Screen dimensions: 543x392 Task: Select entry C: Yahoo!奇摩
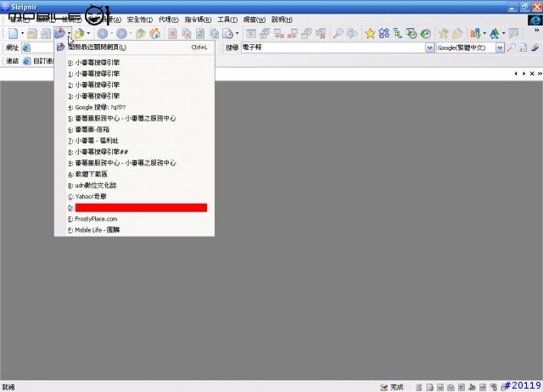point(135,196)
